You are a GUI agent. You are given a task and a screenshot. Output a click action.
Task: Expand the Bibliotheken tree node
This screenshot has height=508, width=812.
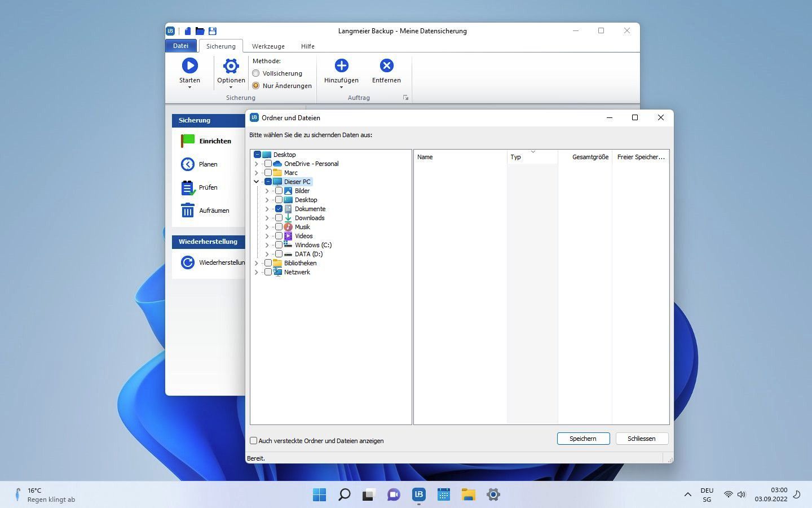pyautogui.click(x=257, y=263)
